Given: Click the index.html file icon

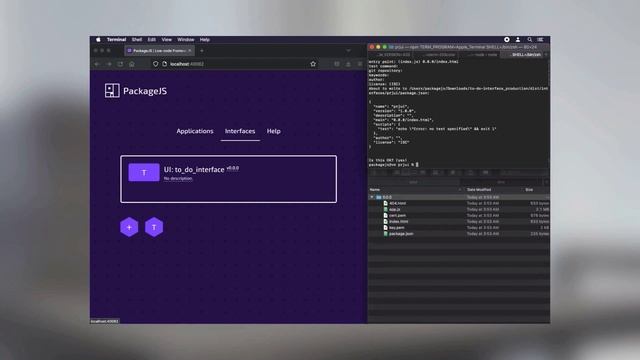Looking at the screenshot, I should tap(385, 221).
